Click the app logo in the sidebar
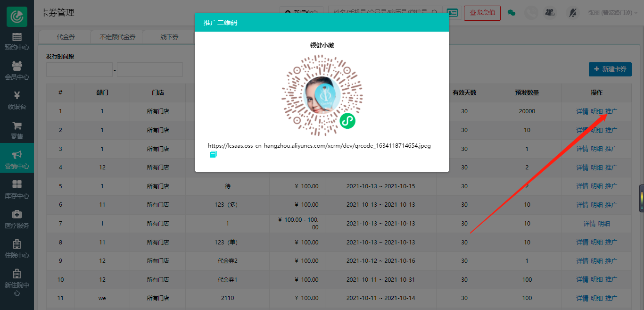The width and height of the screenshot is (644, 310). [17, 17]
